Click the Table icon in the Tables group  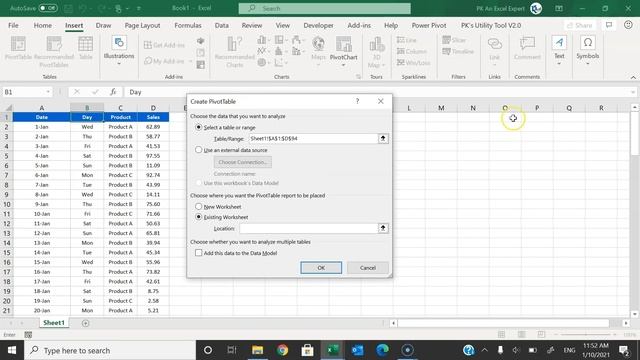click(85, 48)
